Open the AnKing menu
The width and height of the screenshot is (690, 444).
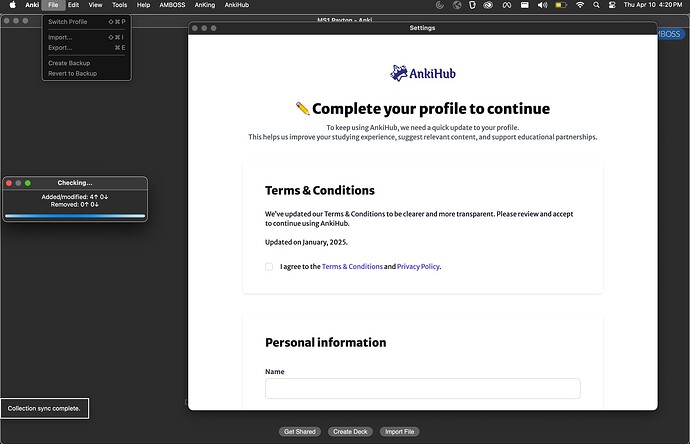coord(205,5)
